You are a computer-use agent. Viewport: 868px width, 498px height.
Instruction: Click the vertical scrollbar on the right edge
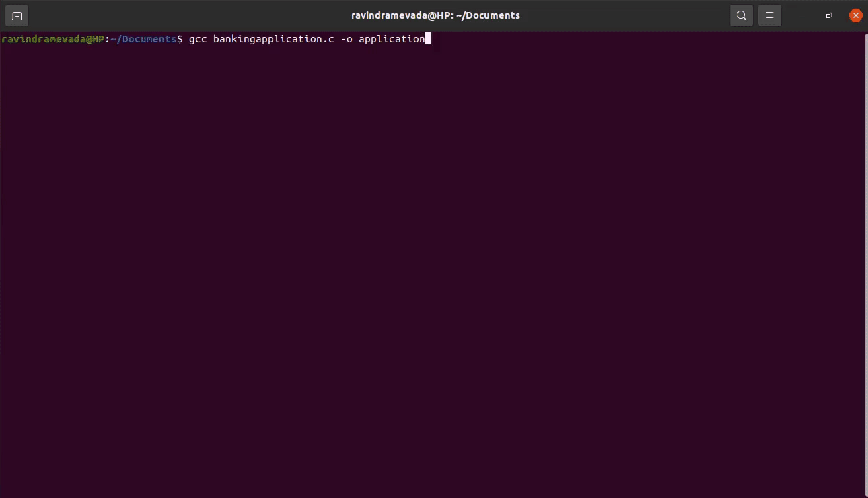tap(865, 262)
